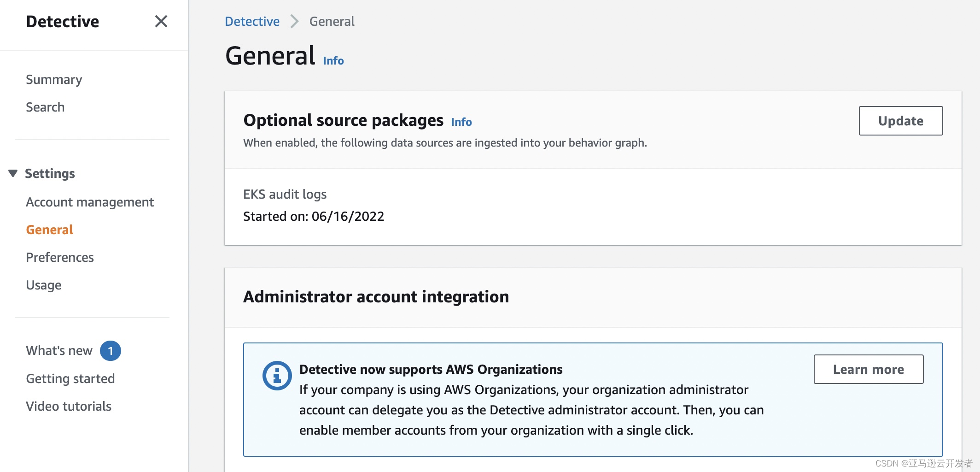
Task: Click the Detective breadcrumb link
Action: pyautogui.click(x=252, y=21)
